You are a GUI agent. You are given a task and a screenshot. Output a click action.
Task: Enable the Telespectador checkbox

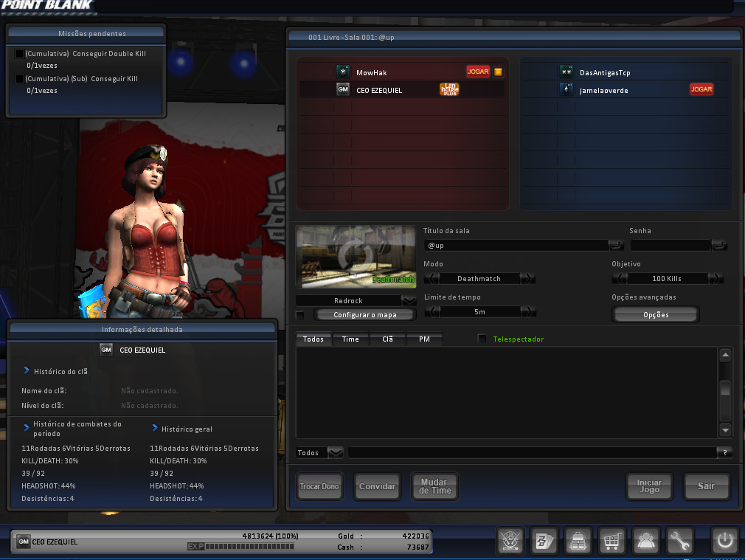click(482, 339)
